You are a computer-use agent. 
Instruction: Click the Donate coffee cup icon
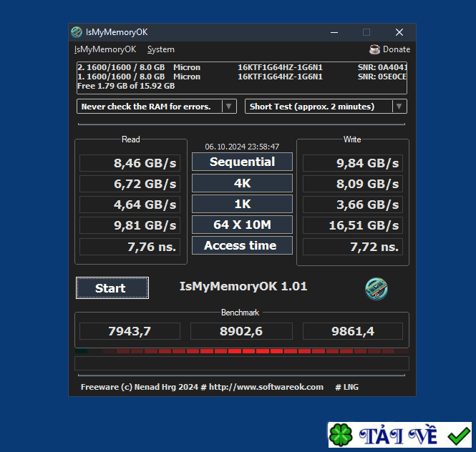point(374,49)
